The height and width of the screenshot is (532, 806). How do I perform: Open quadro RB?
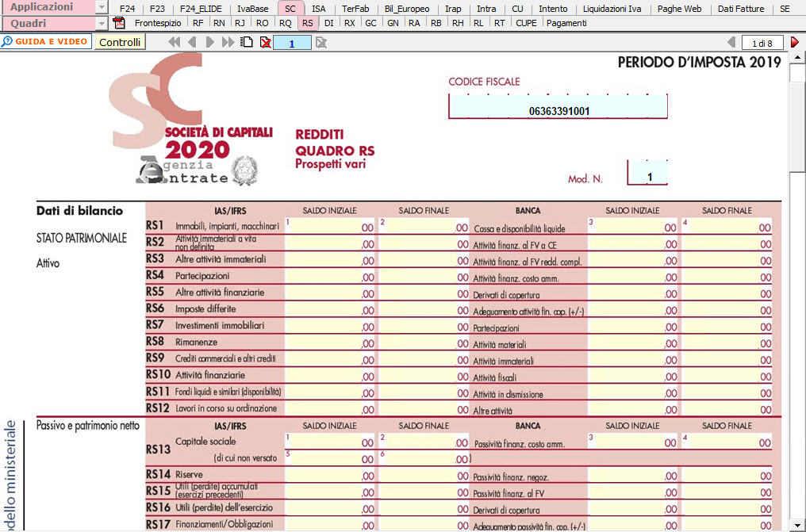click(436, 23)
